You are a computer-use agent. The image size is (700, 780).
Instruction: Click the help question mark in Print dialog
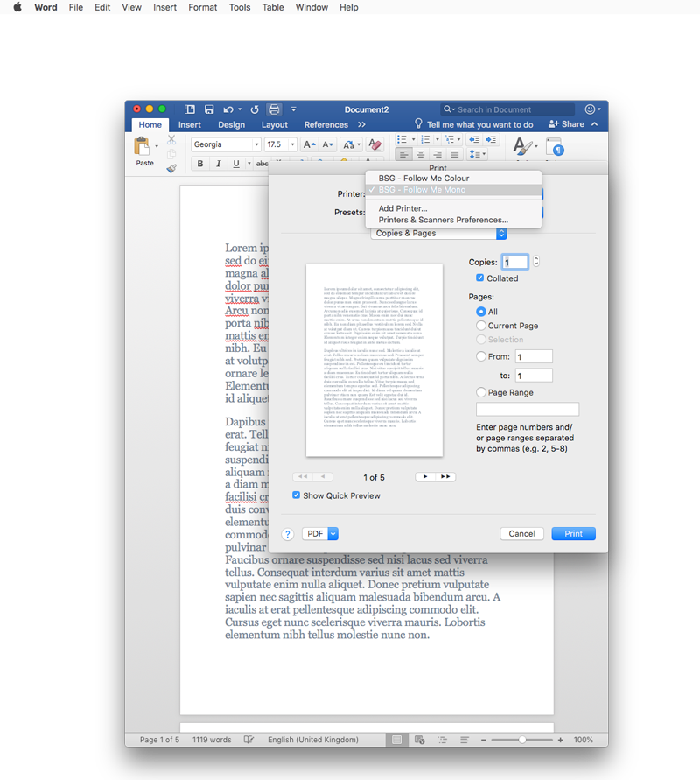[x=287, y=534]
